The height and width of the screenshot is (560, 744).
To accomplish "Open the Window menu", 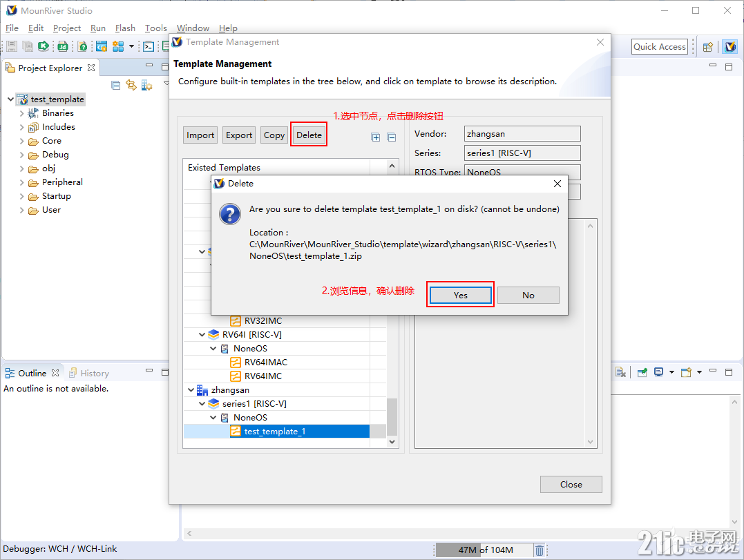I will click(x=193, y=28).
